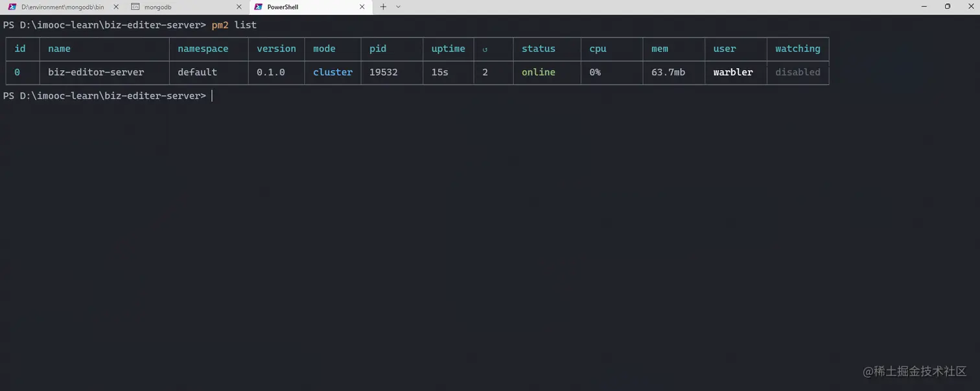This screenshot has width=980, height=391.
Task: Click the mongodb tab console icon
Action: tap(135, 6)
